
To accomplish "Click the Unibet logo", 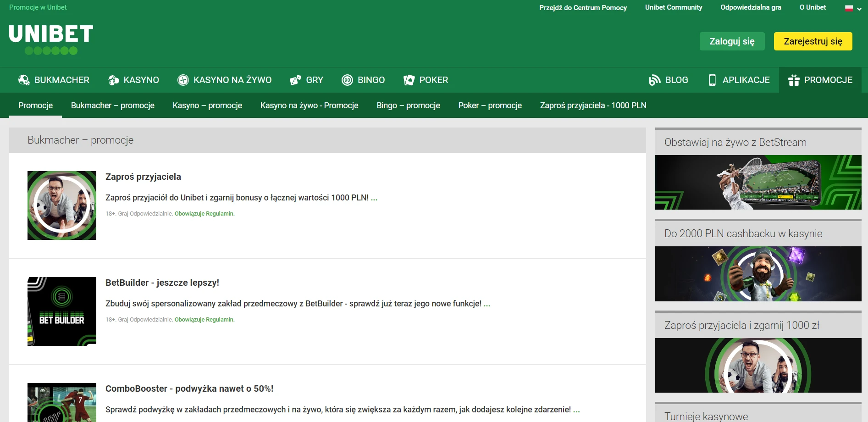I will (51, 40).
